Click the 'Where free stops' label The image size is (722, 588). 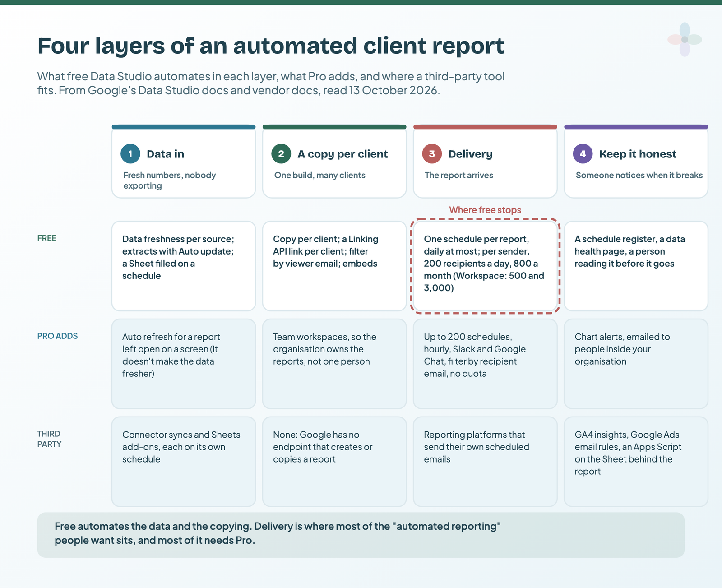coord(485,210)
